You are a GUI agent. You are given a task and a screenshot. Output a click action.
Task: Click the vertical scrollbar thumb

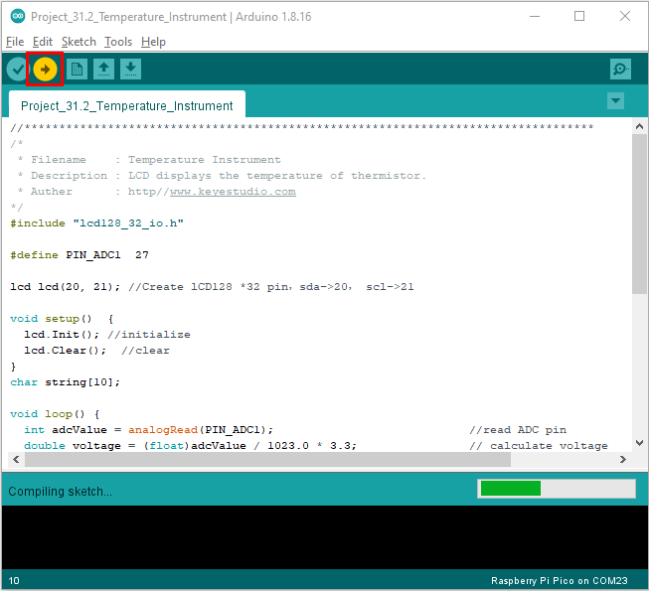[x=639, y=214]
